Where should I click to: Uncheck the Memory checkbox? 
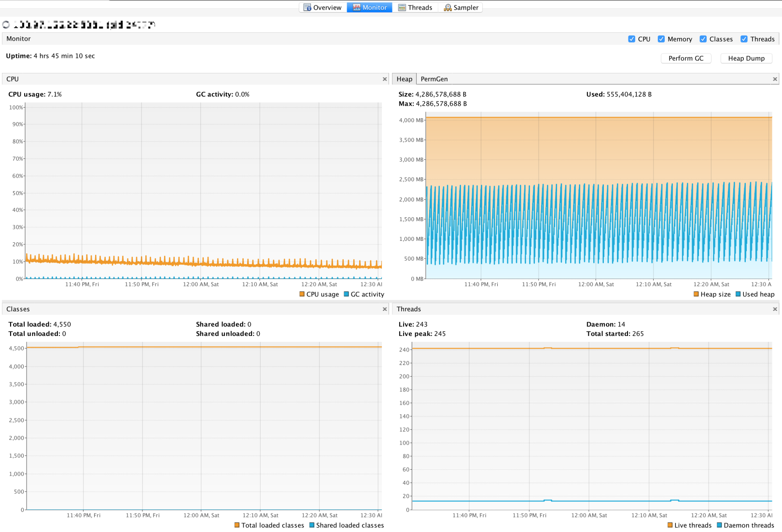tap(661, 39)
